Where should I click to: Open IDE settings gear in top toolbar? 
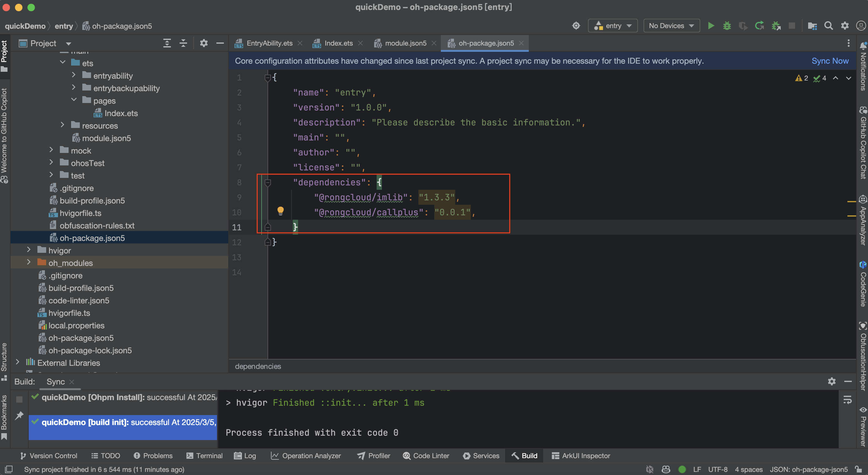[845, 26]
